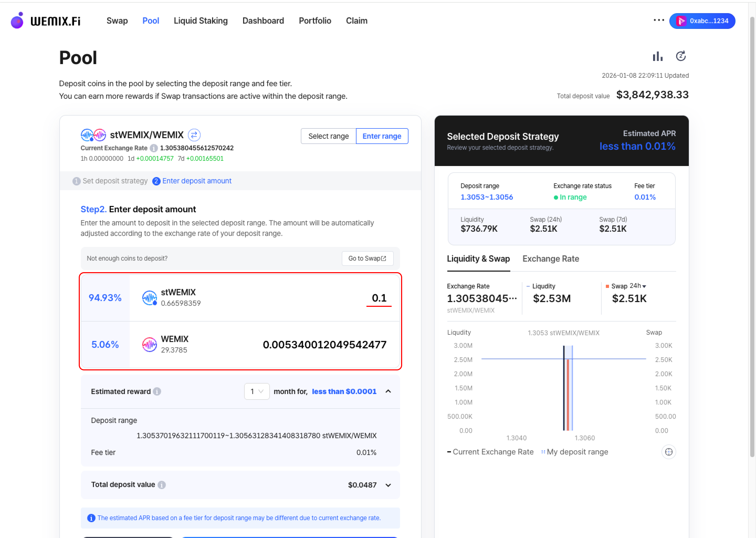Image resolution: width=756 pixels, height=538 pixels.
Task: Open the bar chart statistics icon
Action: tap(657, 56)
